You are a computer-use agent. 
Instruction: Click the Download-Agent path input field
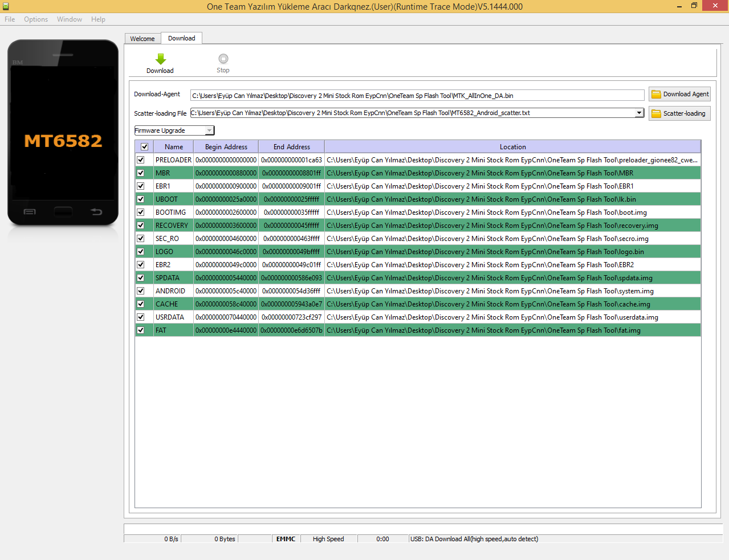(417, 96)
